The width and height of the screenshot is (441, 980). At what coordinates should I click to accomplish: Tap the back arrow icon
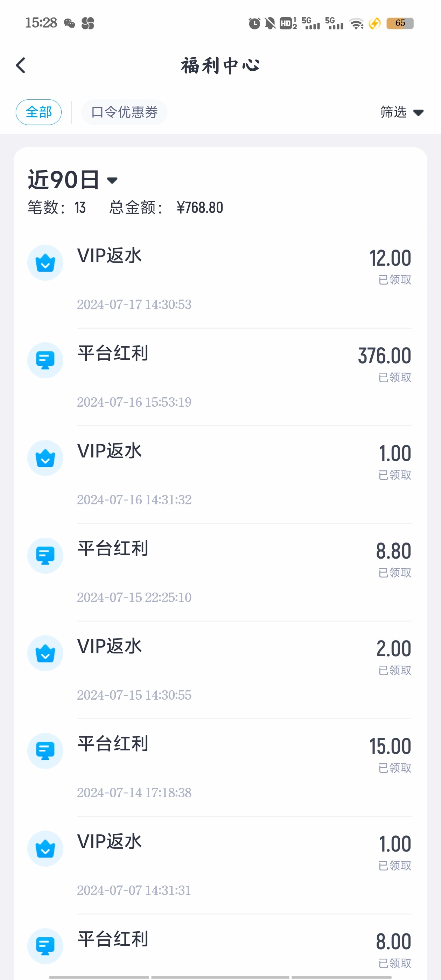coord(21,65)
